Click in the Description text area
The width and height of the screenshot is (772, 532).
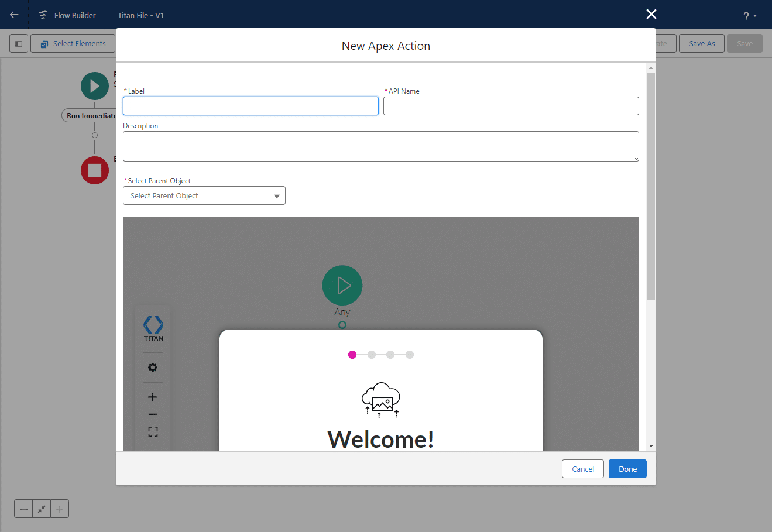380,146
